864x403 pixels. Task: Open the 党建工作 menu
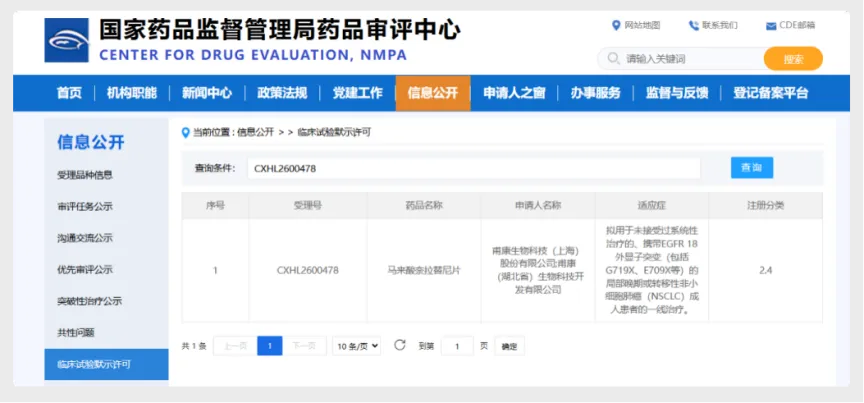pos(357,93)
